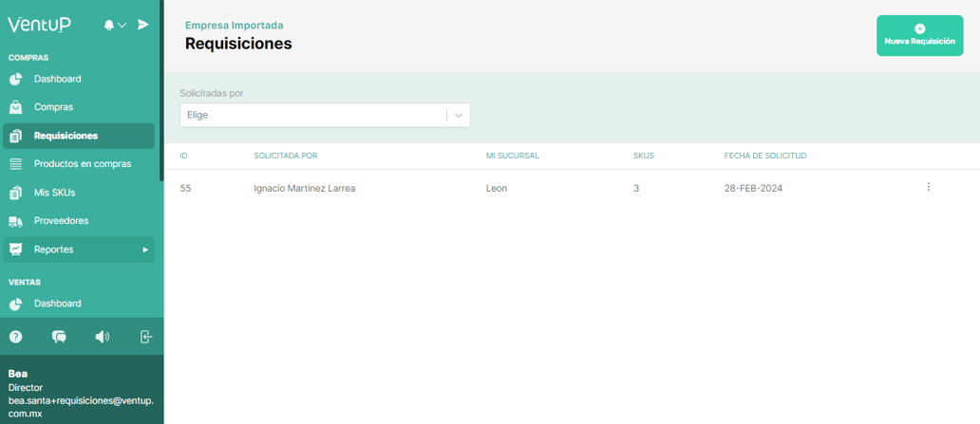Image resolution: width=980 pixels, height=424 pixels.
Task: Open the Solicitadas por dropdown
Action: [x=325, y=115]
